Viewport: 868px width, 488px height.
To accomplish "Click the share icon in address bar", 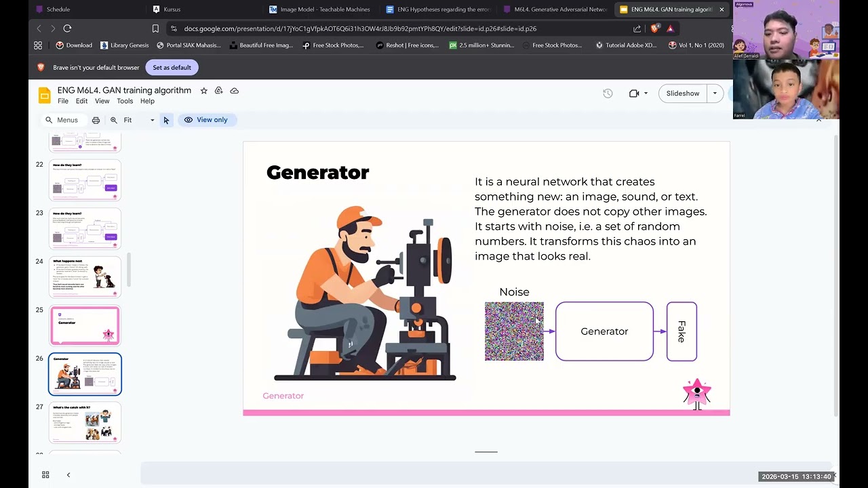I will click(x=637, y=28).
